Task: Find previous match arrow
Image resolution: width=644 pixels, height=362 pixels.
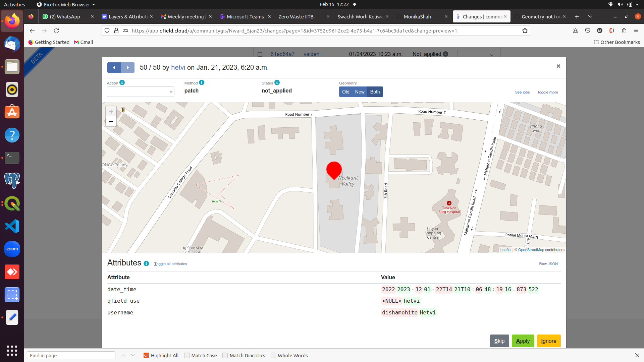Action: [x=123, y=355]
